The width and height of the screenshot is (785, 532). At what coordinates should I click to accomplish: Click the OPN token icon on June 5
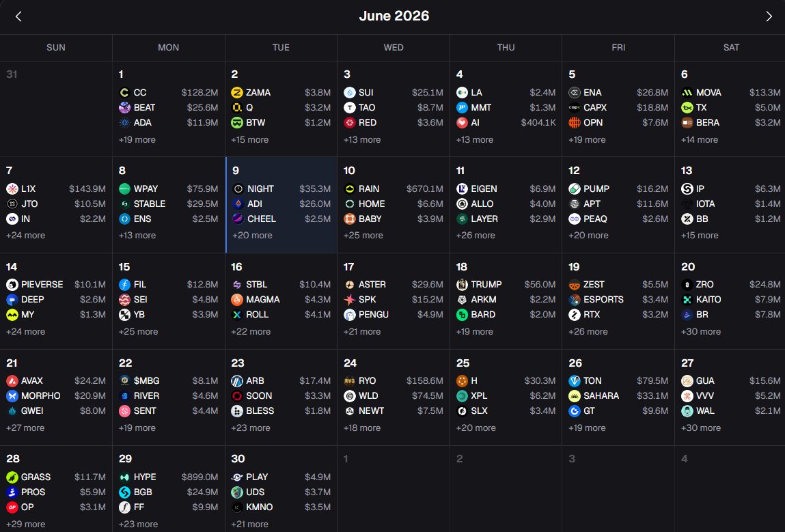574,123
